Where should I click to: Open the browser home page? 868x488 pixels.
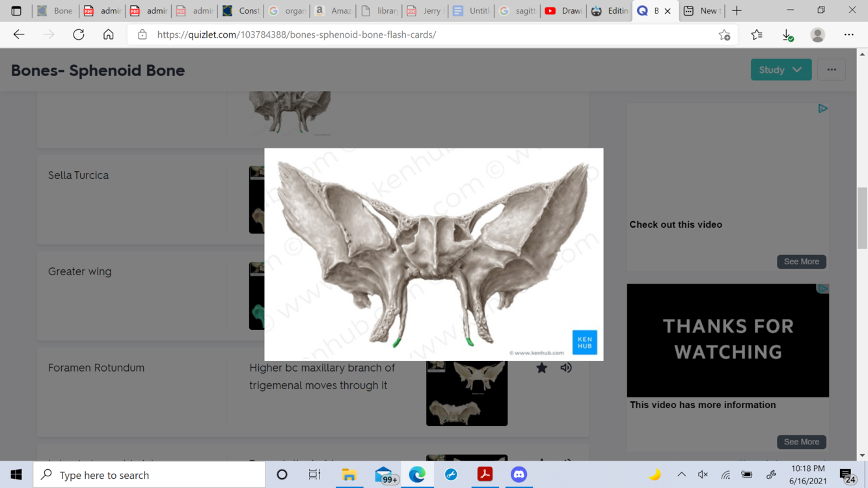coord(109,34)
